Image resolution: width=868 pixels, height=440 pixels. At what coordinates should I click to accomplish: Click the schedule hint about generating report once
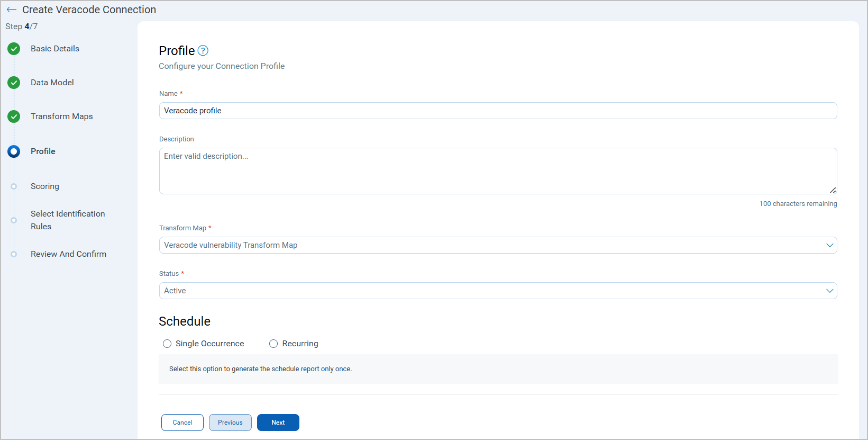[260, 369]
